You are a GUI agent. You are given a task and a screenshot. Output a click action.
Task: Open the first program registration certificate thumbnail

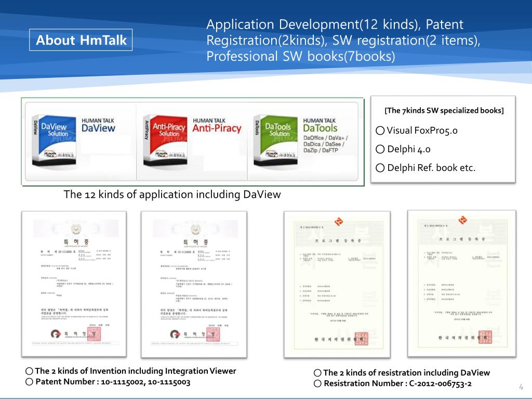pyautogui.click(x=337, y=284)
